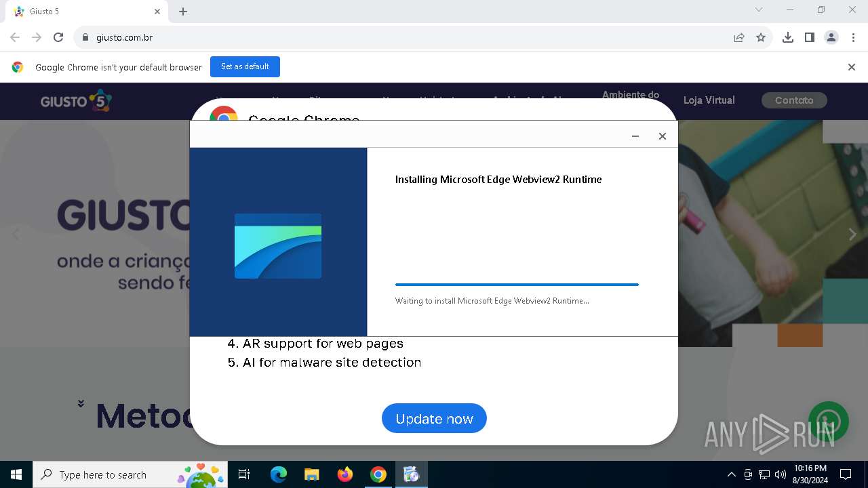
Task: Click the Giusto 5 site logo
Action: [x=76, y=101]
